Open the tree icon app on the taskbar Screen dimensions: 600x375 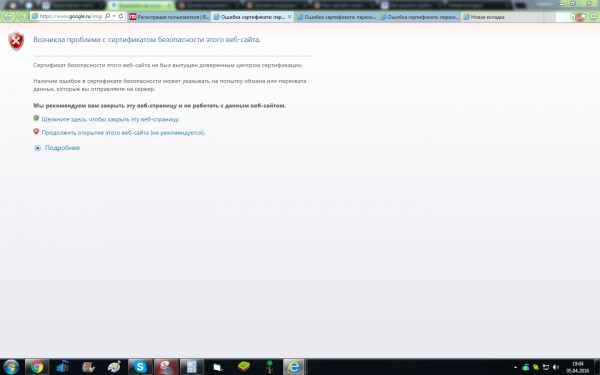pos(269,367)
